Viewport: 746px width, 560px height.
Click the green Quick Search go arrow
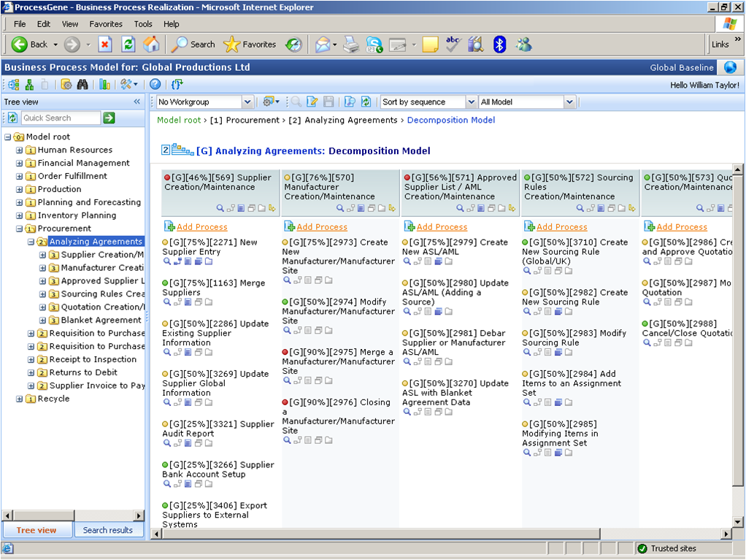click(x=109, y=118)
